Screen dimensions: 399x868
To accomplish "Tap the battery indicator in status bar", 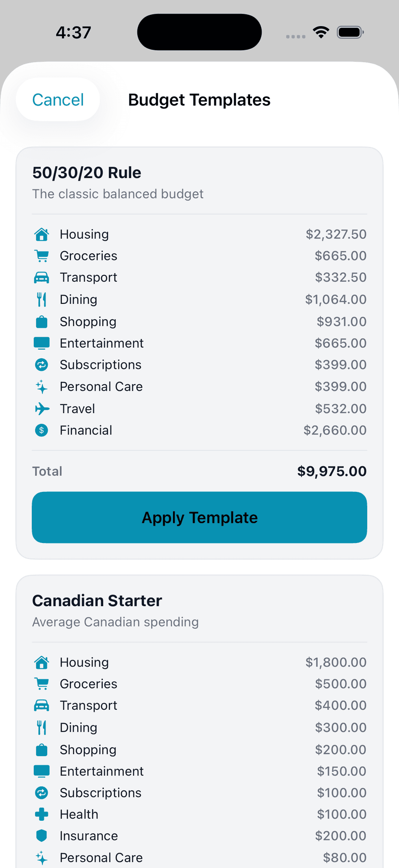I will (x=350, y=32).
